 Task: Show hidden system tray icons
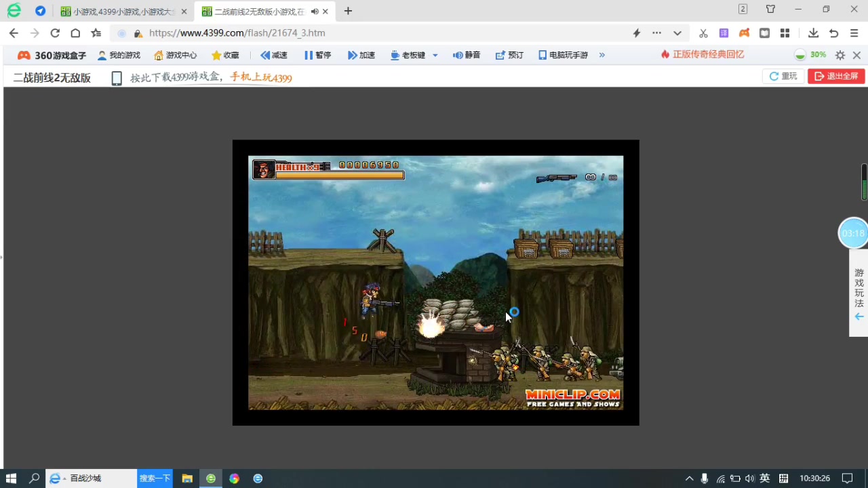[x=689, y=479]
